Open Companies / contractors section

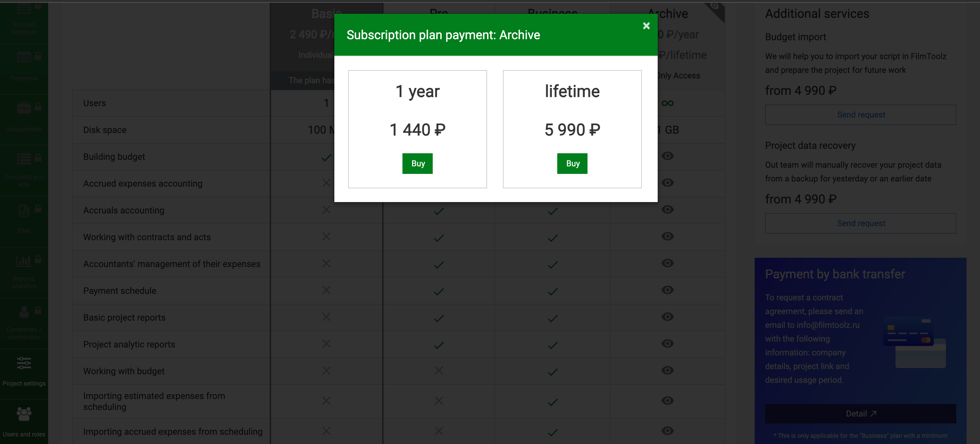(x=24, y=321)
